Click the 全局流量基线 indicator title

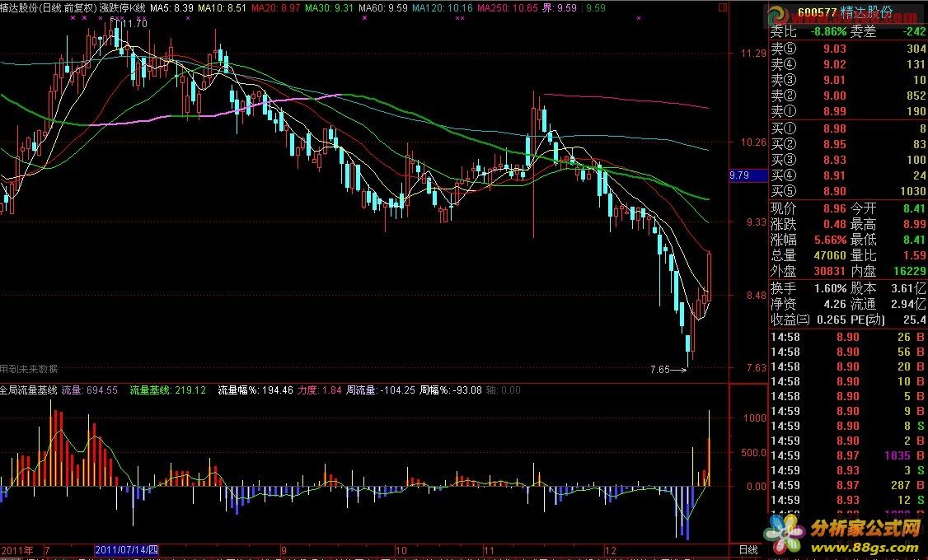click(x=28, y=390)
